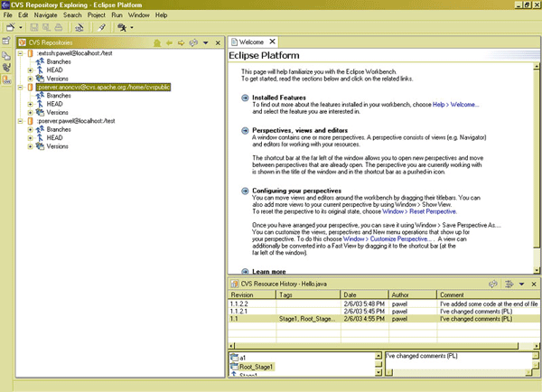This screenshot has width=542, height=392.
Task: Switch to the Debug perspective icon
Action: [6, 67]
